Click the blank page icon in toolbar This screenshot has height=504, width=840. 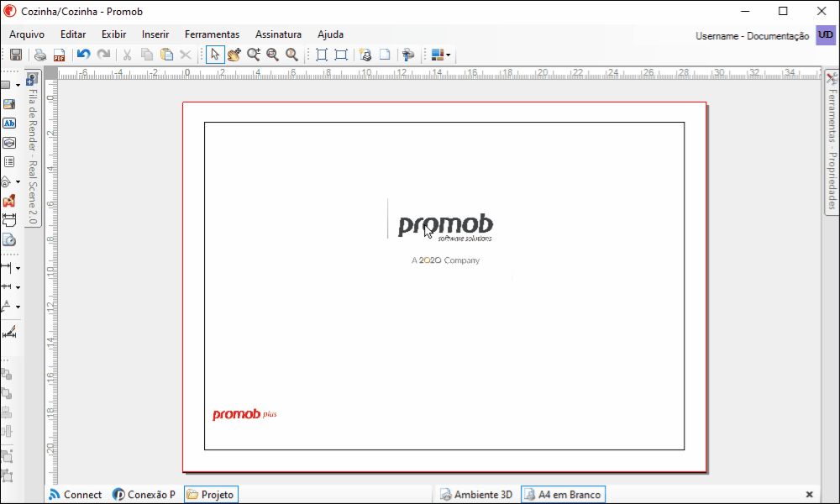tap(385, 55)
